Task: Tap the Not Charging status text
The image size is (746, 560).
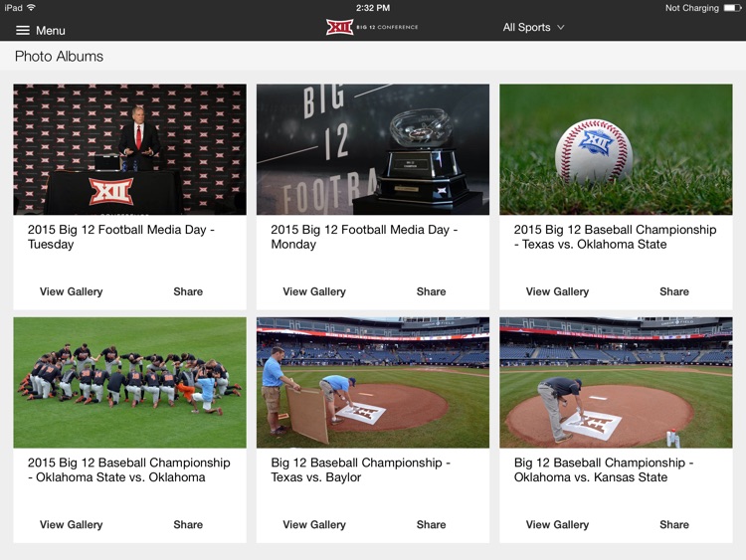Action: (691, 8)
